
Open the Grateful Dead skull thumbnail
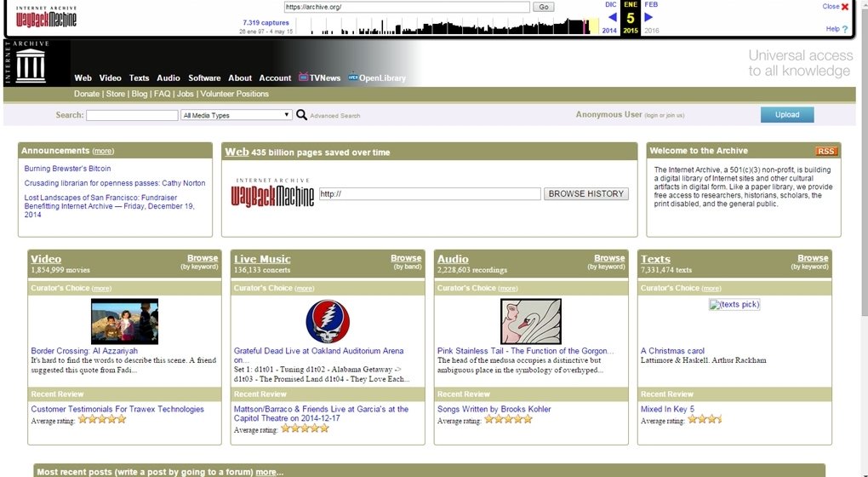pyautogui.click(x=328, y=321)
